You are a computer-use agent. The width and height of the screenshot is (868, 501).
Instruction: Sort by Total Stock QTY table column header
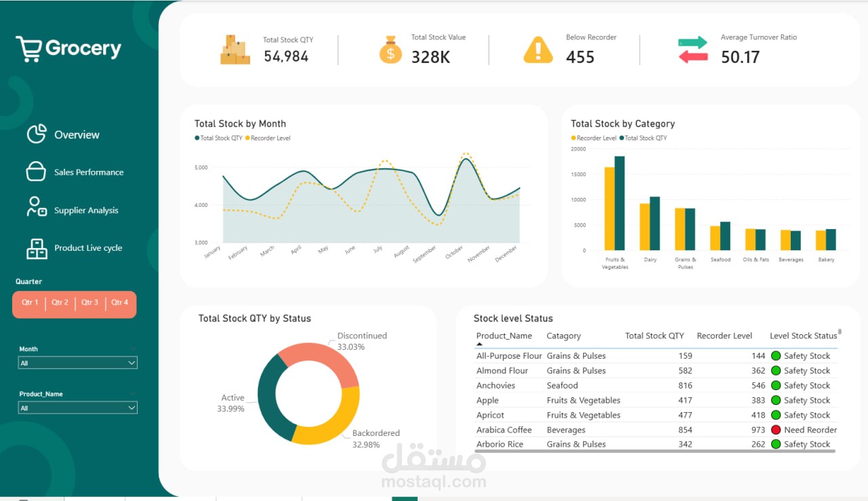(x=654, y=336)
